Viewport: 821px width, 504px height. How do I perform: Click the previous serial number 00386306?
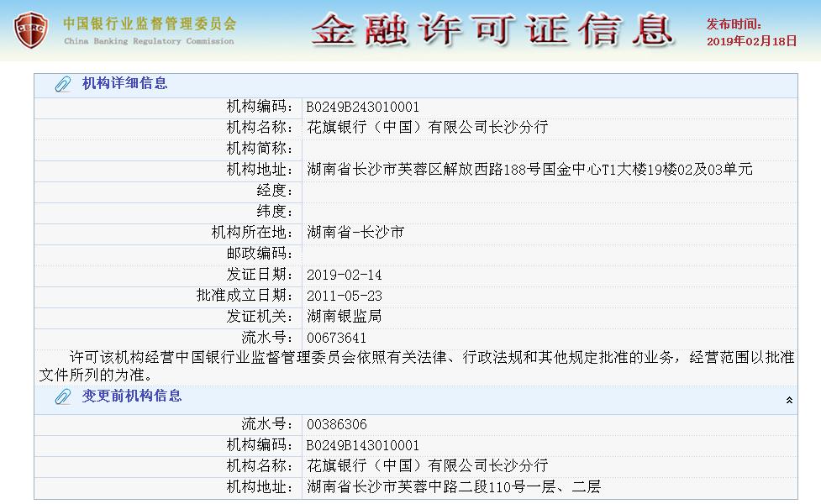pos(337,424)
